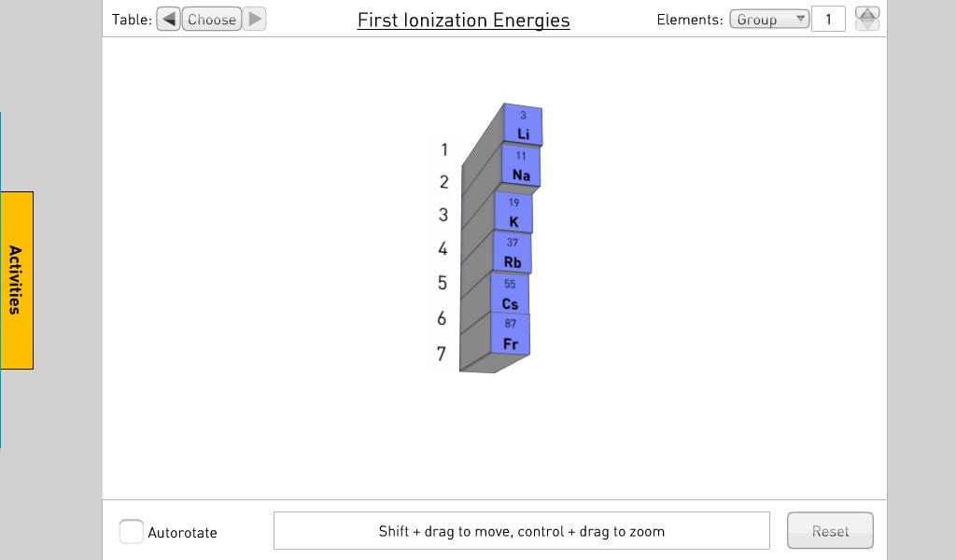This screenshot has height=560, width=956.
Task: Click period label 1 beside the column
Action: tap(444, 149)
